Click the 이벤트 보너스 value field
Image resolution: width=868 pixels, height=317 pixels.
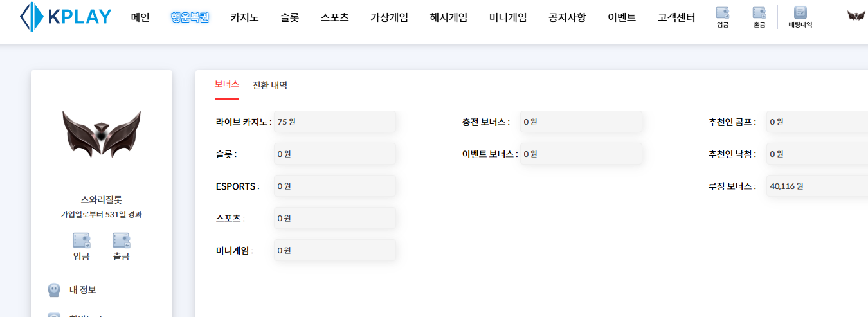click(x=581, y=154)
